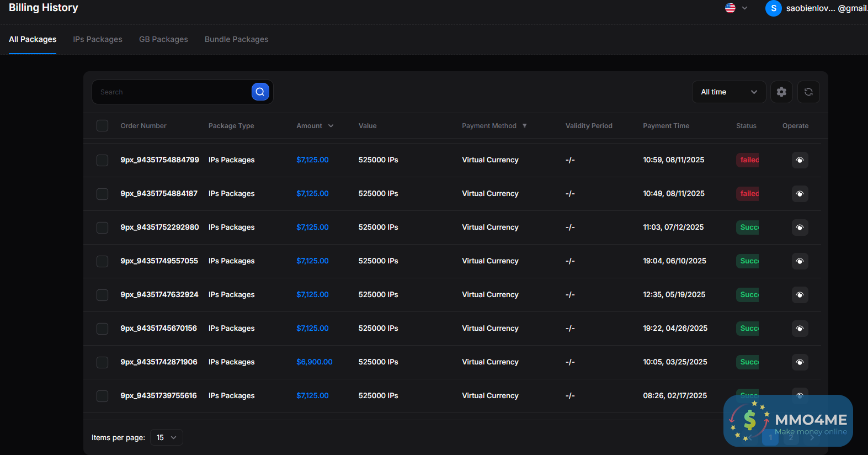Screen dimensions: 868x455
Task: Click the US flag language icon
Action: [730, 8]
